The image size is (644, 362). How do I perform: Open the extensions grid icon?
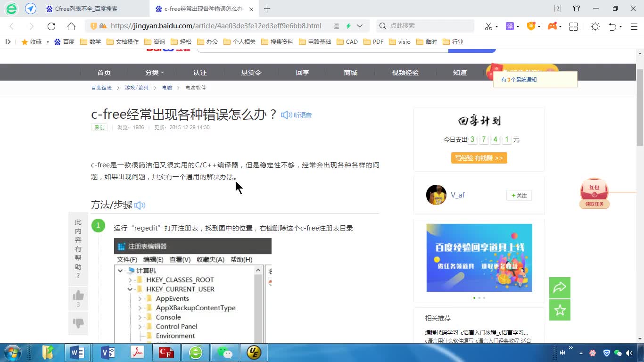click(574, 26)
